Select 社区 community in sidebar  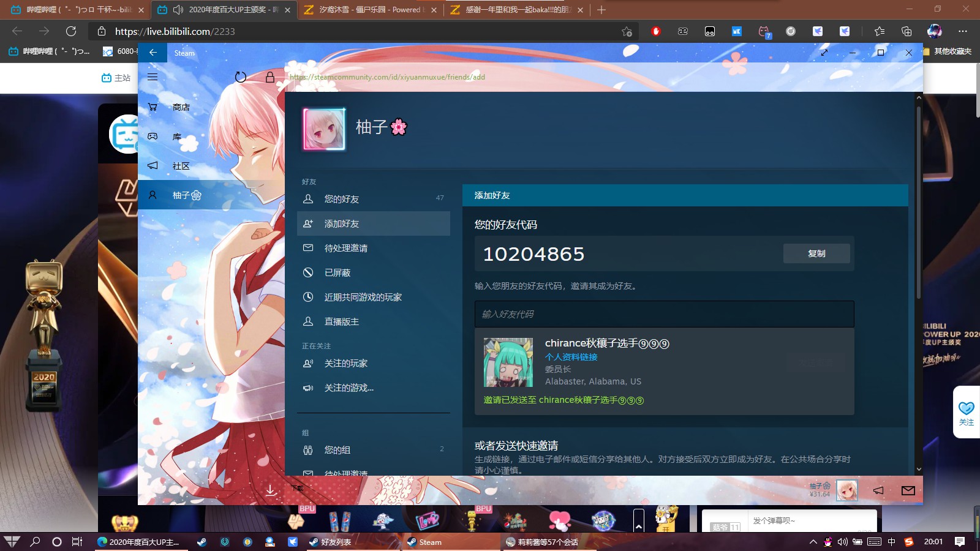click(x=181, y=166)
